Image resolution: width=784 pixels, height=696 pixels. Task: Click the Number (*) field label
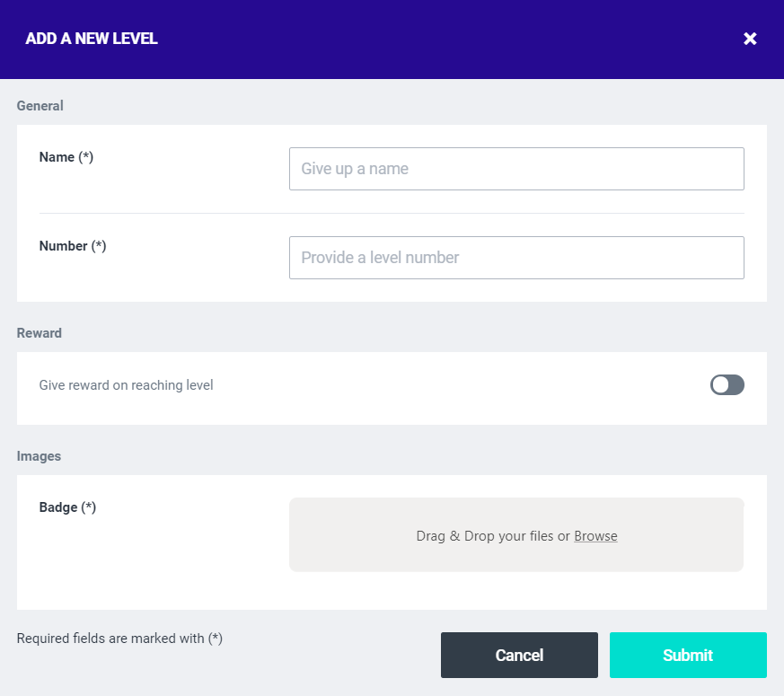coord(73,246)
